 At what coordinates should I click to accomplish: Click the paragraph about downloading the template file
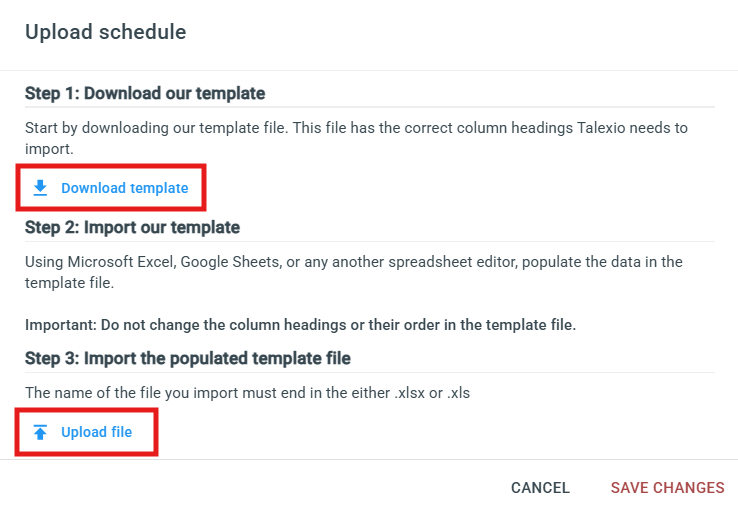click(356, 138)
